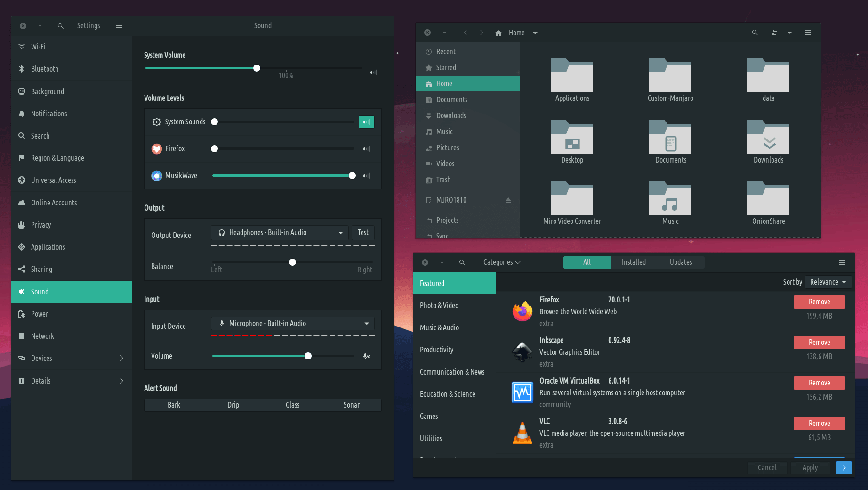Select the Music & Audio category
This screenshot has height=490, width=868.
pyautogui.click(x=439, y=328)
